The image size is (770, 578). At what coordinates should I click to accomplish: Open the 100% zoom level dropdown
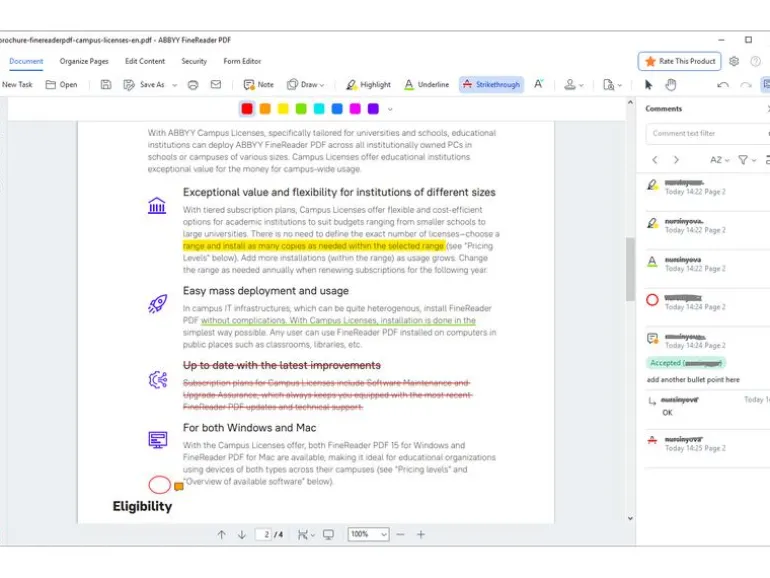[x=368, y=534]
